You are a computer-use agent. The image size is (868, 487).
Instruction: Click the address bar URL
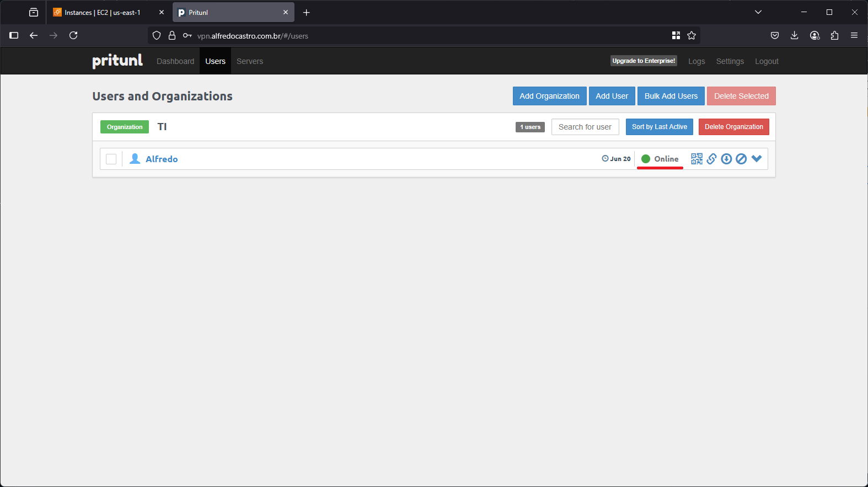coord(253,36)
